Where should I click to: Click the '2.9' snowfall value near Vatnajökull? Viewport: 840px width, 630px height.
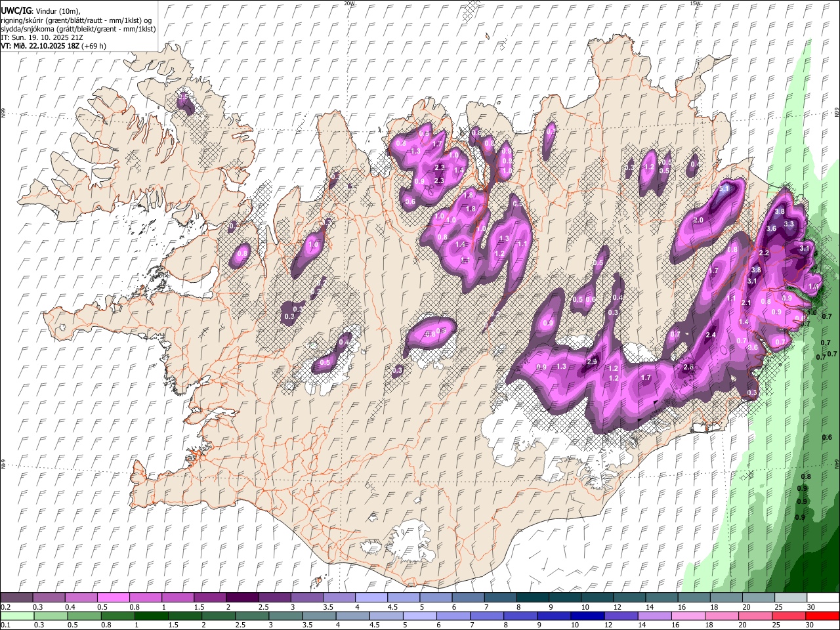[592, 362]
